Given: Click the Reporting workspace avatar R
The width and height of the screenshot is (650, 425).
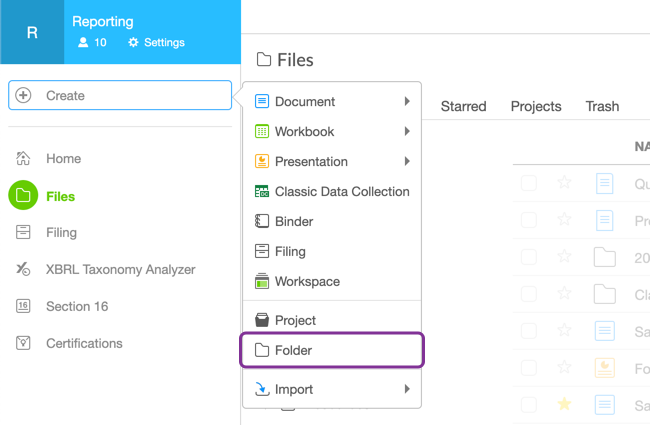Looking at the screenshot, I should point(32,32).
